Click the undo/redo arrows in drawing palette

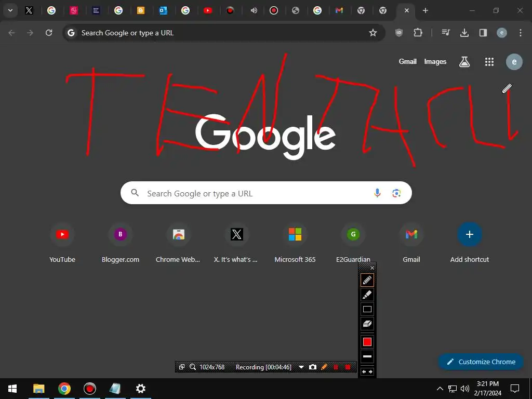pyautogui.click(x=367, y=372)
